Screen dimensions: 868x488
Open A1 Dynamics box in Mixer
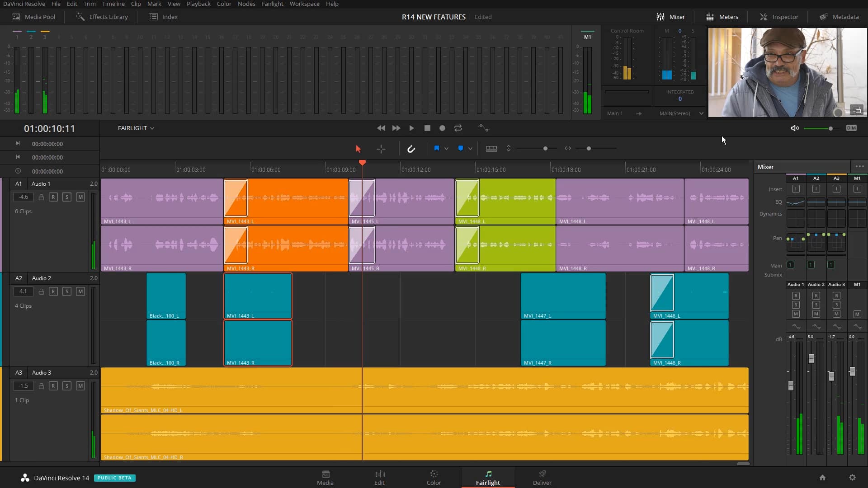[x=796, y=219]
